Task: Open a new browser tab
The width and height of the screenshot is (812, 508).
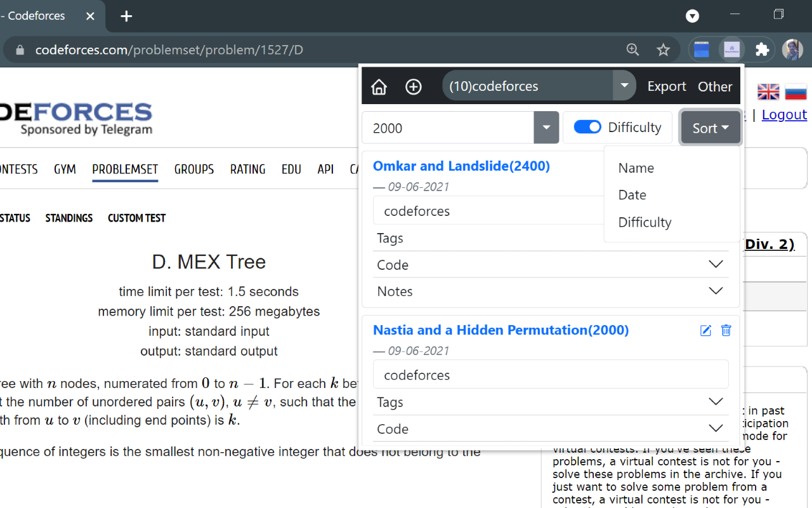Action: click(126, 17)
